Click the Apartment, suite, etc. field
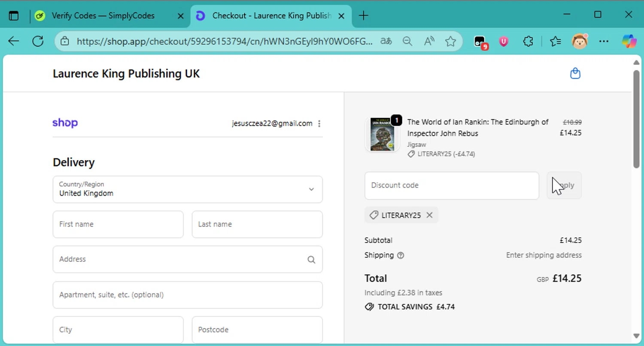The image size is (644, 346). click(x=188, y=295)
